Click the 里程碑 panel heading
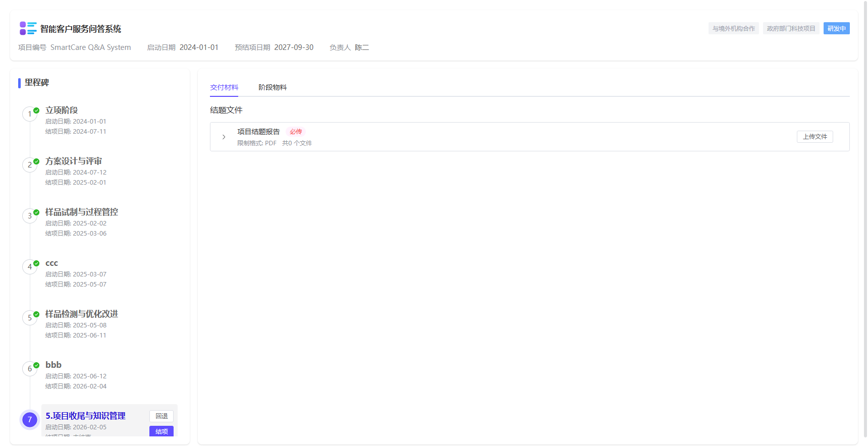This screenshot has height=448, width=868. [37, 82]
